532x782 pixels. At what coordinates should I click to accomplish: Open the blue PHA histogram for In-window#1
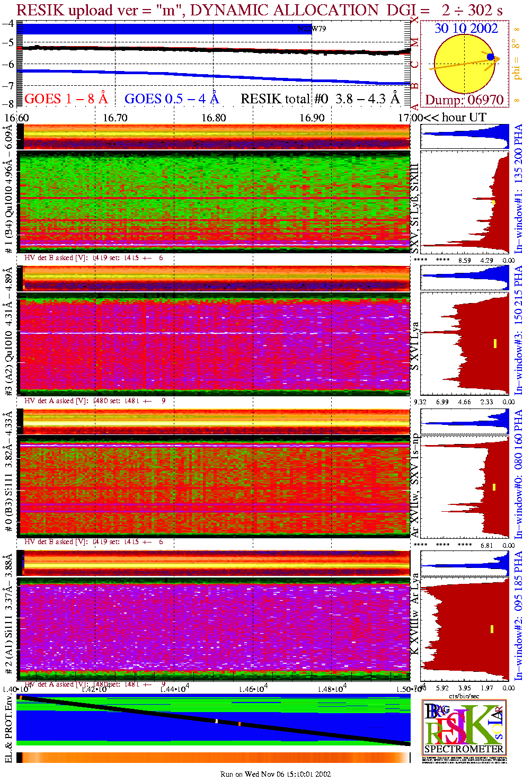point(464,137)
